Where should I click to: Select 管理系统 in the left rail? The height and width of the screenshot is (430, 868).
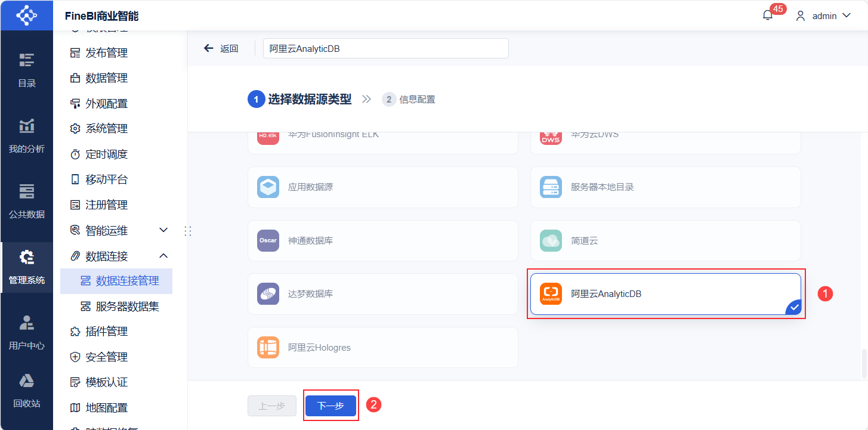26,267
